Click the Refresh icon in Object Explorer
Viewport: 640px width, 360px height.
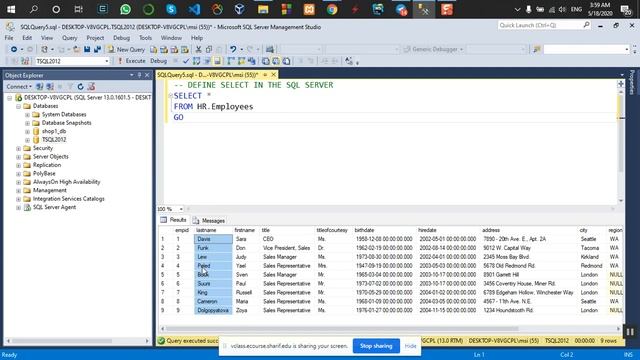pos(80,87)
